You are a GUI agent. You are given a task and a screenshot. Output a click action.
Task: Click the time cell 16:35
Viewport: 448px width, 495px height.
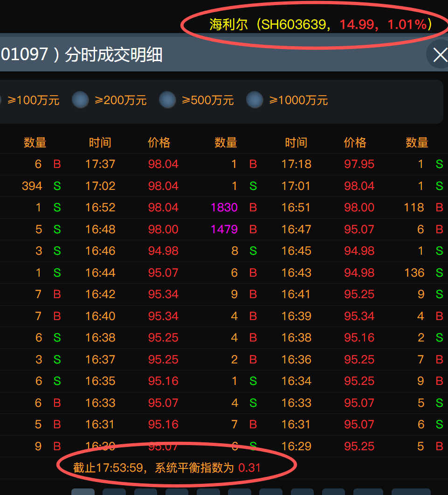(100, 381)
